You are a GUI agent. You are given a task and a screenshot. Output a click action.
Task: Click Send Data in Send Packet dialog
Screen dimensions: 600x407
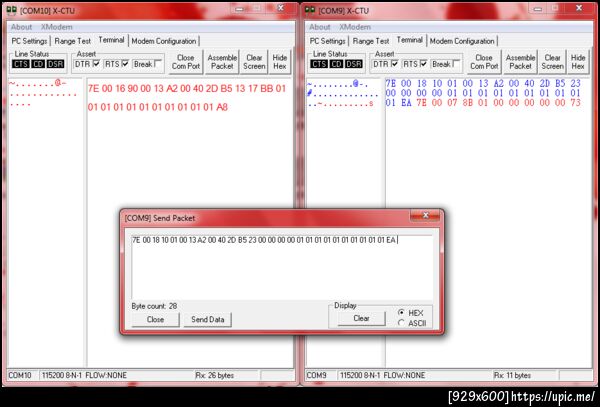(207, 319)
